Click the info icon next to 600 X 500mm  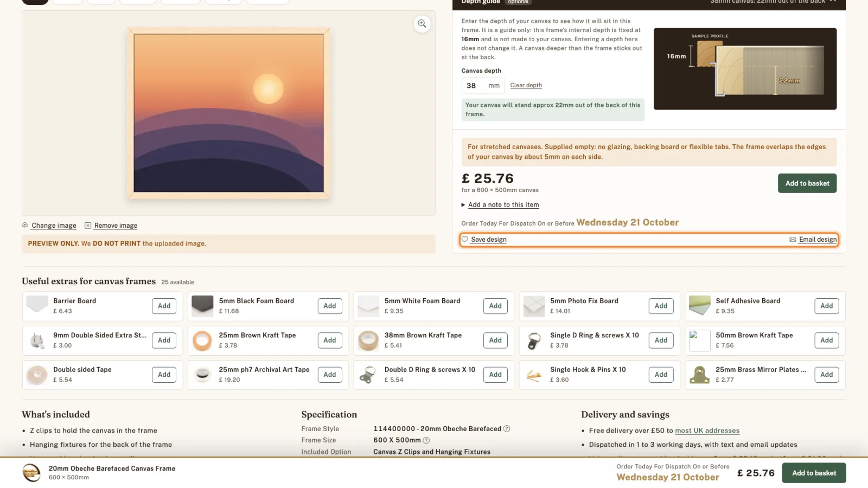426,440
